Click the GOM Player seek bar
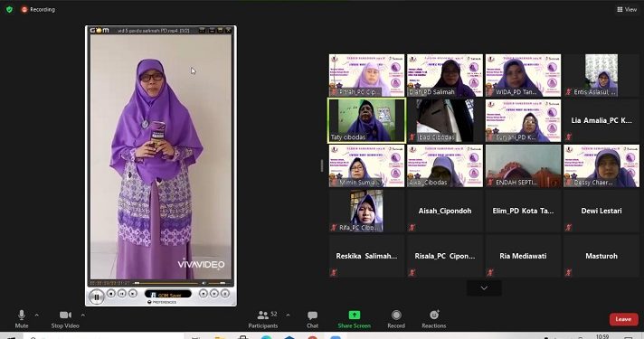Image resolution: width=644 pixels, height=339 pixels. [x=166, y=283]
